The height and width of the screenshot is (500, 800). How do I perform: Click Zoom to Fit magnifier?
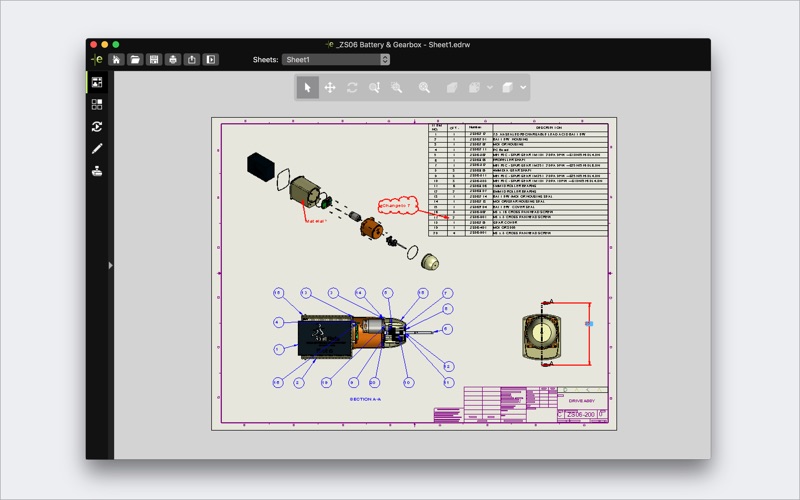(424, 87)
